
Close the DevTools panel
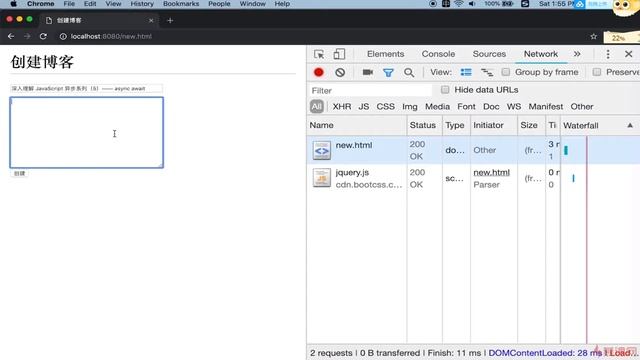coord(629,54)
